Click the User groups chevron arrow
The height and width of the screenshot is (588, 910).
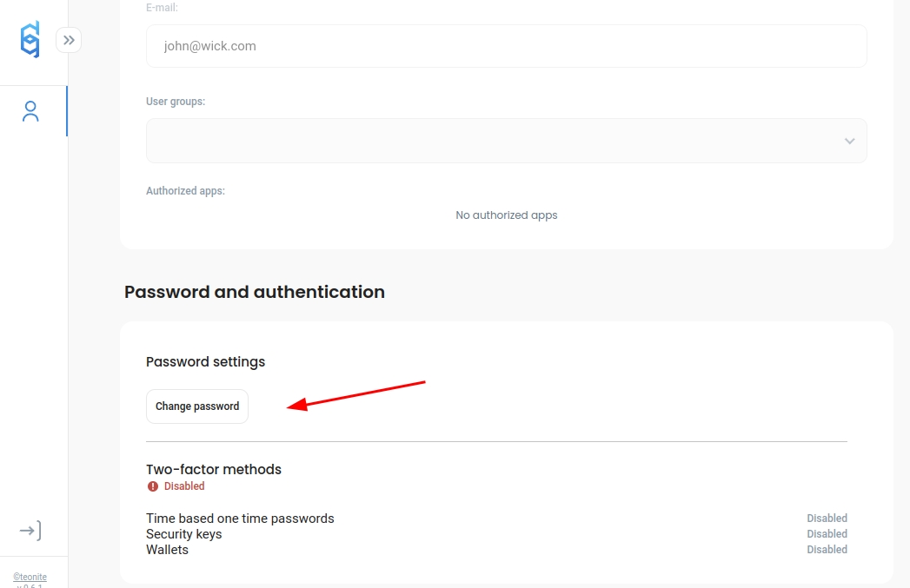[x=849, y=141]
